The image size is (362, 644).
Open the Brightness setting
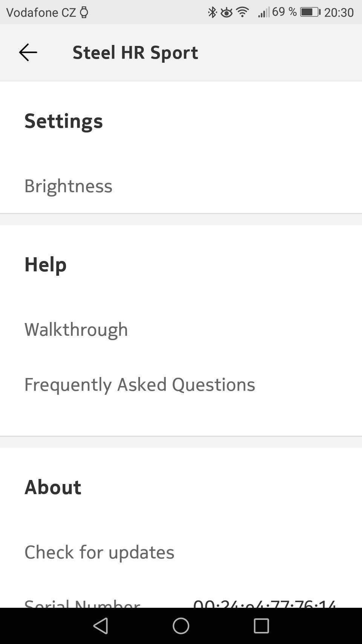(68, 186)
